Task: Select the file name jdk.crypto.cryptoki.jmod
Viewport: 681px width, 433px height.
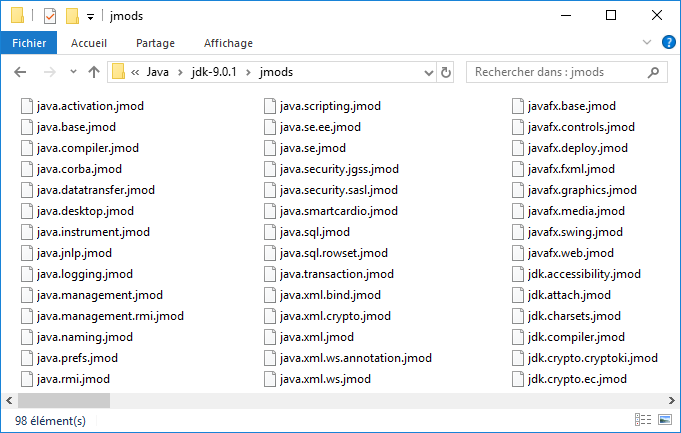Action: 592,358
